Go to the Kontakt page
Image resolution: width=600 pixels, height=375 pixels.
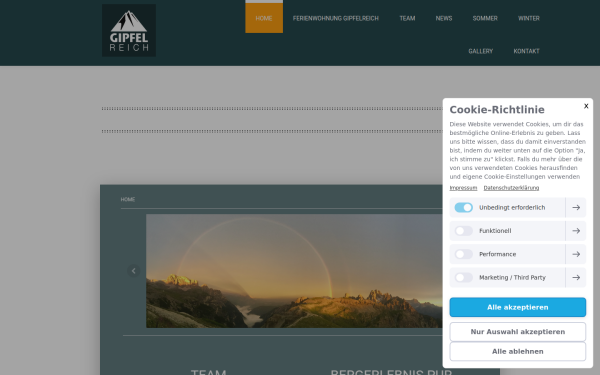(x=526, y=51)
